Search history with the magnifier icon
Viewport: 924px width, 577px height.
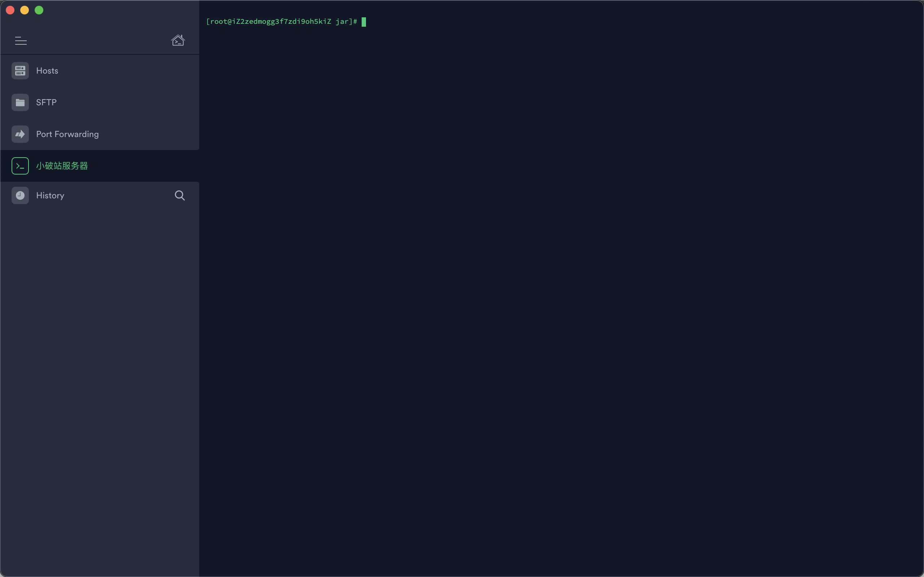(x=179, y=195)
